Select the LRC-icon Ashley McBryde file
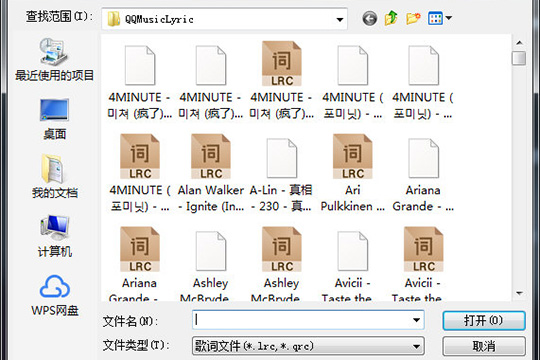This screenshot has height=360, width=540. tap(281, 264)
